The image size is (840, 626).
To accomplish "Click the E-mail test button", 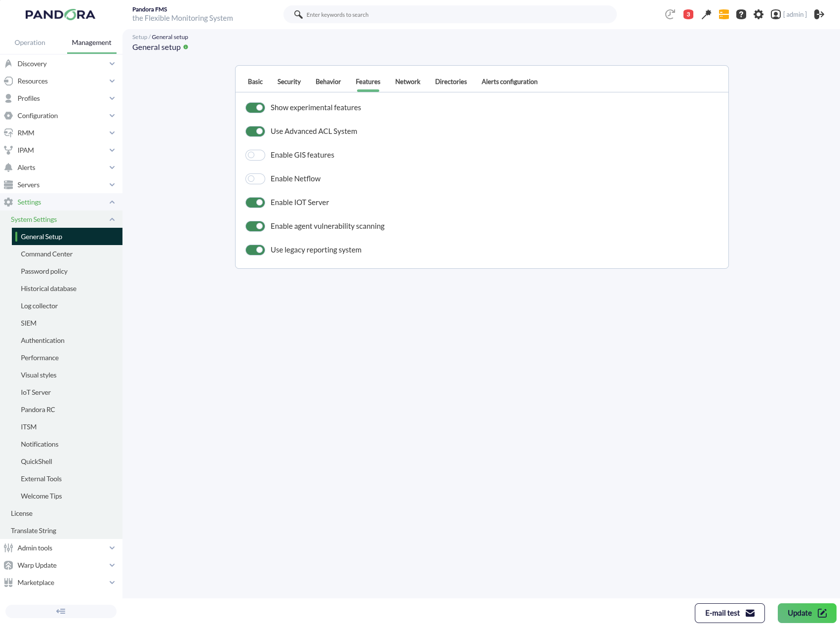I will [x=730, y=613].
